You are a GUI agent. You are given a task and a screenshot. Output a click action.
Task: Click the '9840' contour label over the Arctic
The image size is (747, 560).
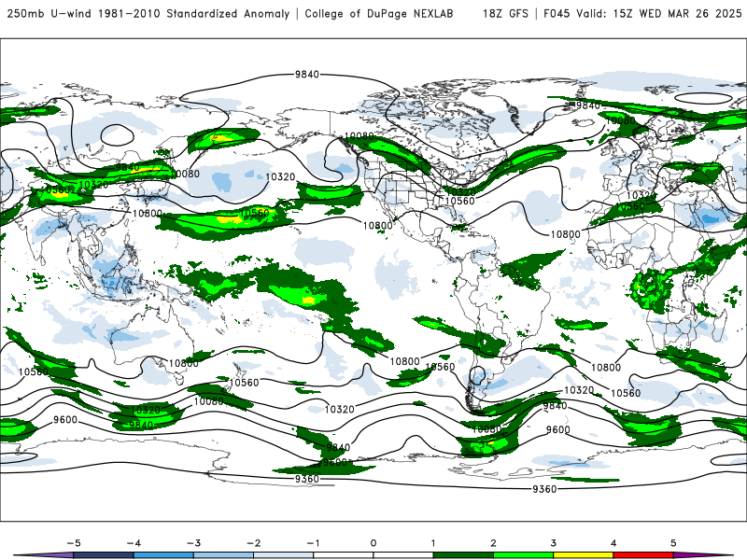(x=307, y=75)
